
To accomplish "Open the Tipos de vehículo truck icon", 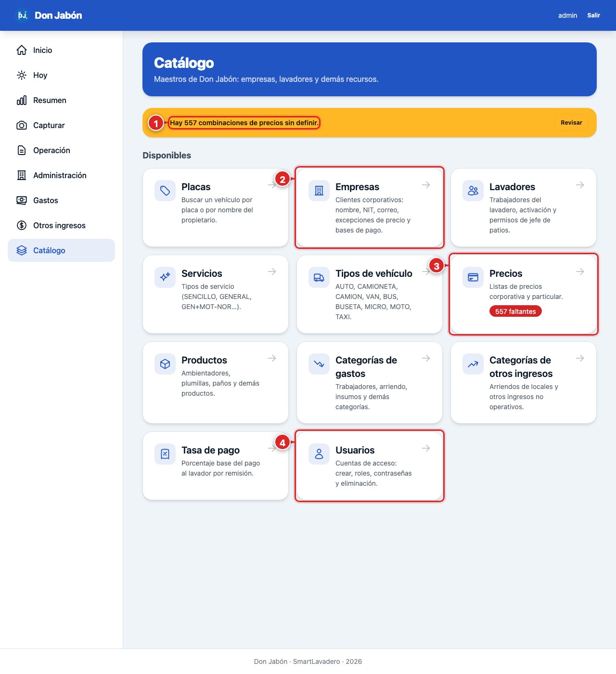I will tap(319, 277).
